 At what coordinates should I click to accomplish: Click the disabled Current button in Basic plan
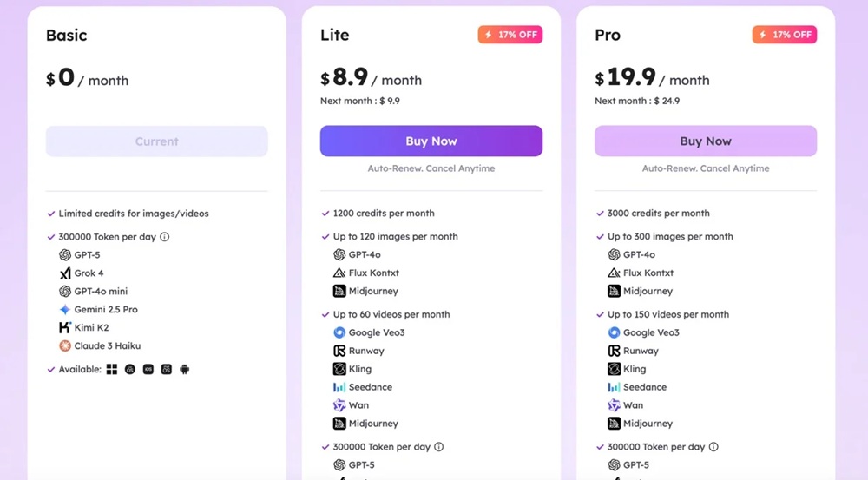point(157,141)
